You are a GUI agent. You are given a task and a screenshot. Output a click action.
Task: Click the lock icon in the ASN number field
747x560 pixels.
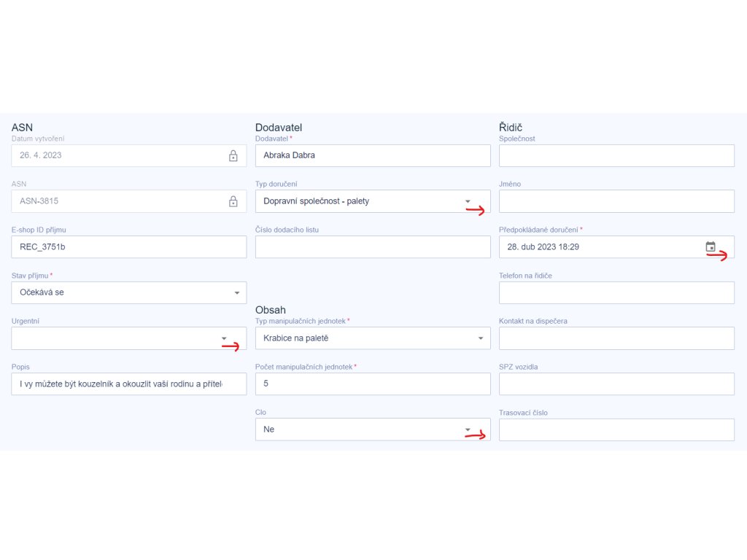point(233,201)
